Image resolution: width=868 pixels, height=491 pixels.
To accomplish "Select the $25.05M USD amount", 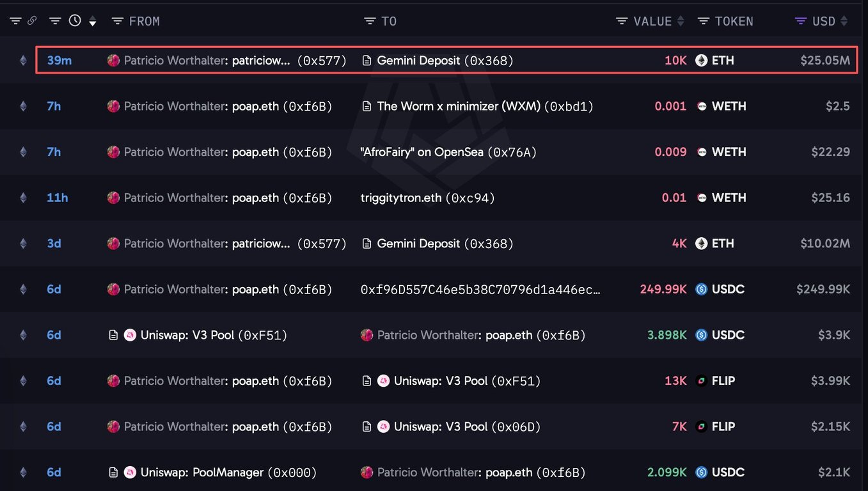I will pos(825,61).
